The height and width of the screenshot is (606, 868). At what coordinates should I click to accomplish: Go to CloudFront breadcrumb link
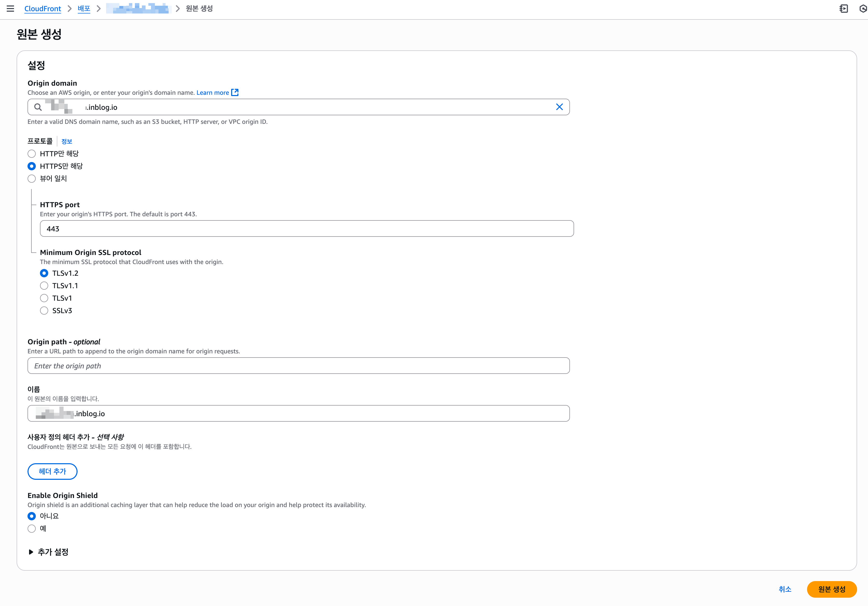[x=42, y=8]
